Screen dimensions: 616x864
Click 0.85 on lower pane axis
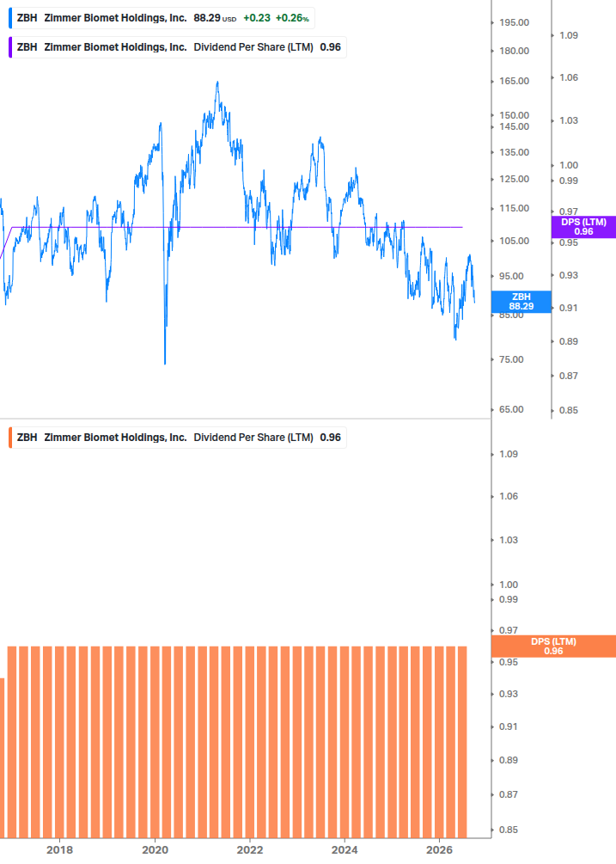click(x=509, y=830)
